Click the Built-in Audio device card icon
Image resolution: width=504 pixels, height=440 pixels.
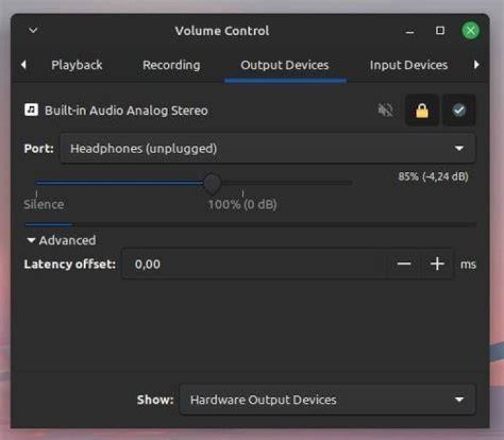tap(31, 110)
